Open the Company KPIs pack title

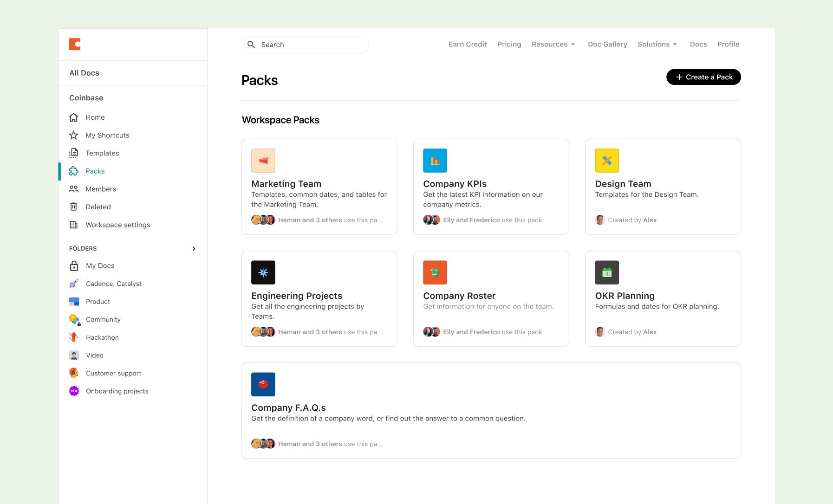click(x=455, y=184)
